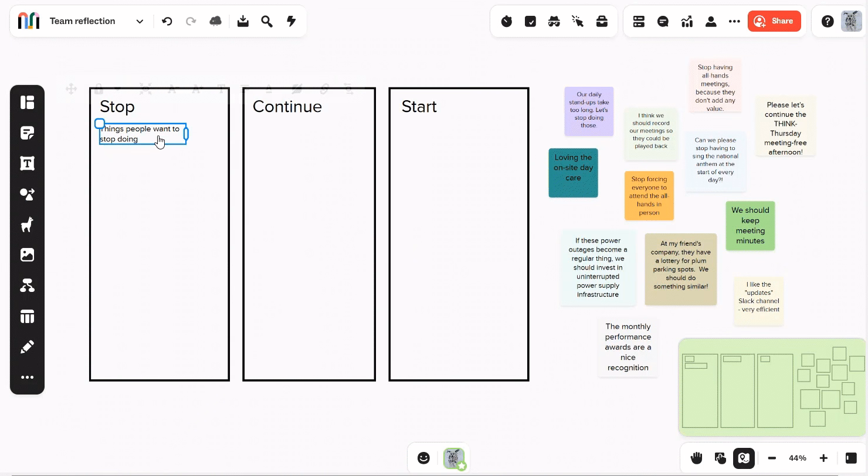Open the shapes and connectors tool

(27, 194)
